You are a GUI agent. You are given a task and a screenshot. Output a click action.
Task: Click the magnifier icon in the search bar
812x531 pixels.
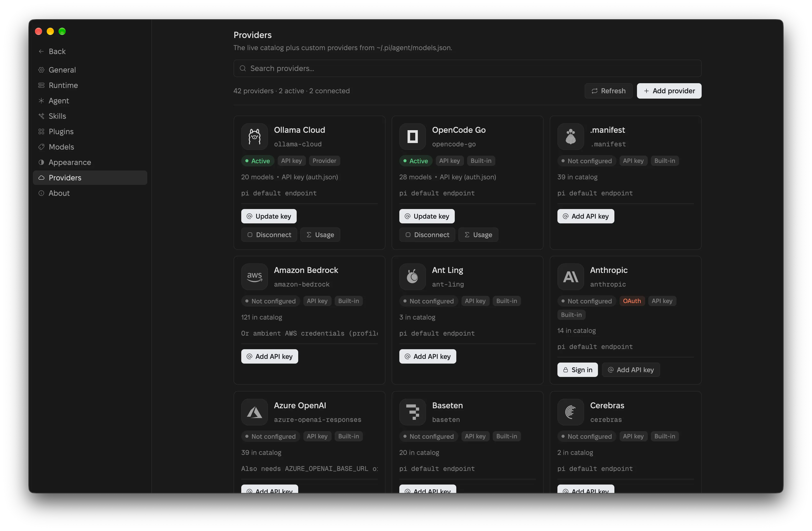point(243,69)
